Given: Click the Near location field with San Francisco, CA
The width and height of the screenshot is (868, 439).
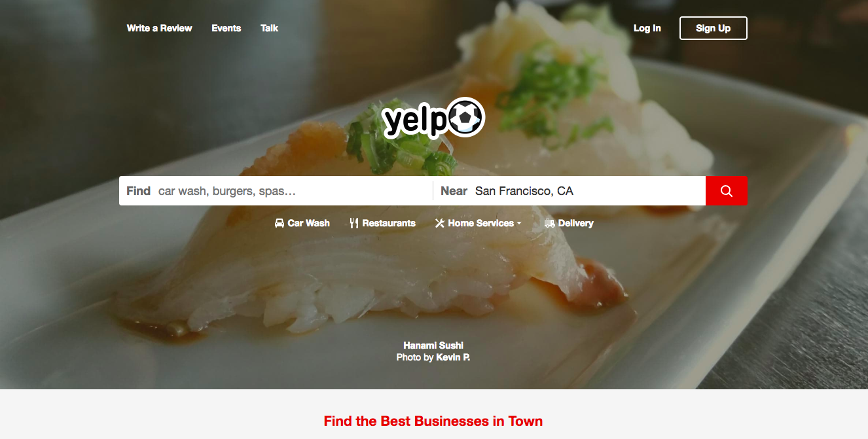Looking at the screenshot, I should coord(570,191).
